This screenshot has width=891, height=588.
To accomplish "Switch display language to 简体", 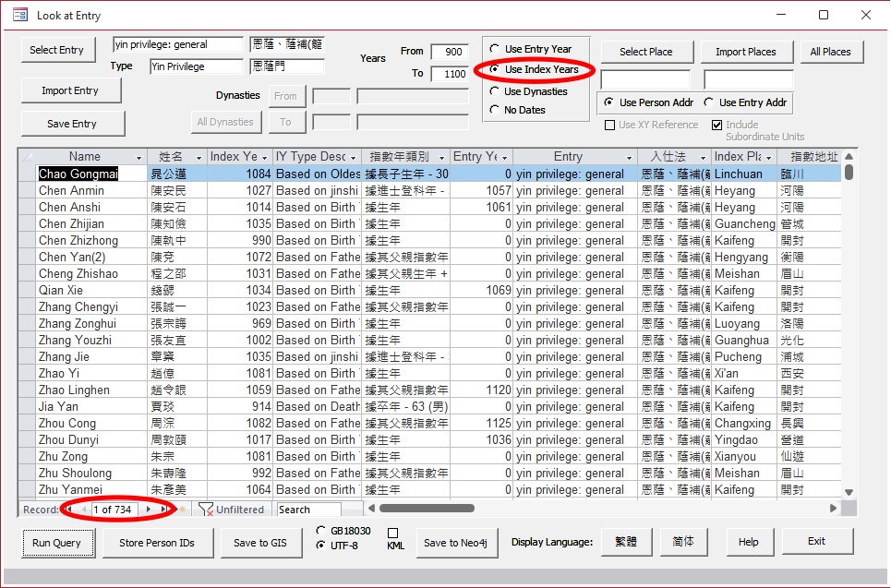I will (x=686, y=542).
